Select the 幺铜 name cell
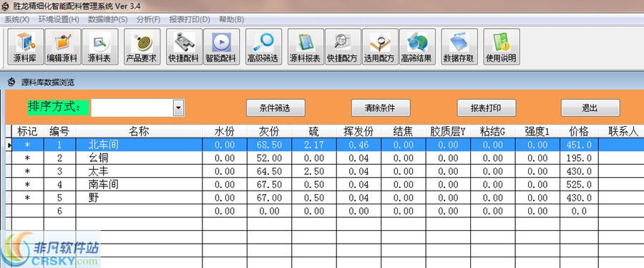 (x=139, y=158)
